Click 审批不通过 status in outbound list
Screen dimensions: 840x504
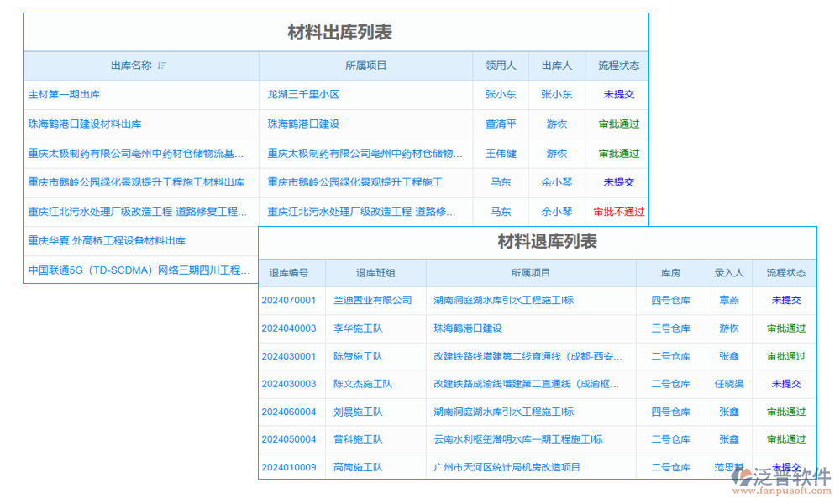pyautogui.click(x=618, y=212)
